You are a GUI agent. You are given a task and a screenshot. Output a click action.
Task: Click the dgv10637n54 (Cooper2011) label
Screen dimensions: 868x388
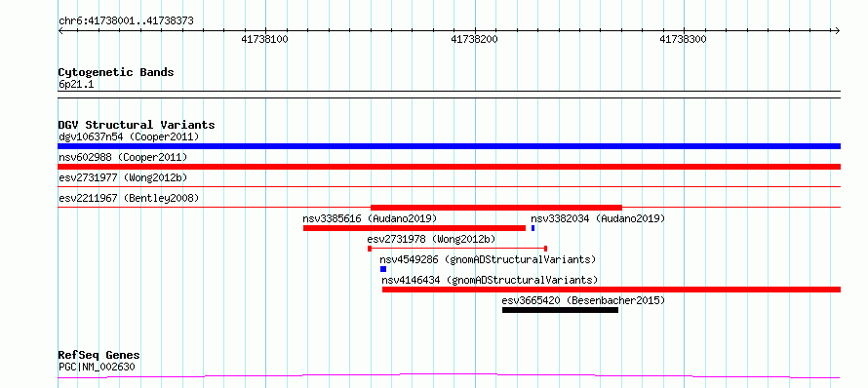click(129, 136)
